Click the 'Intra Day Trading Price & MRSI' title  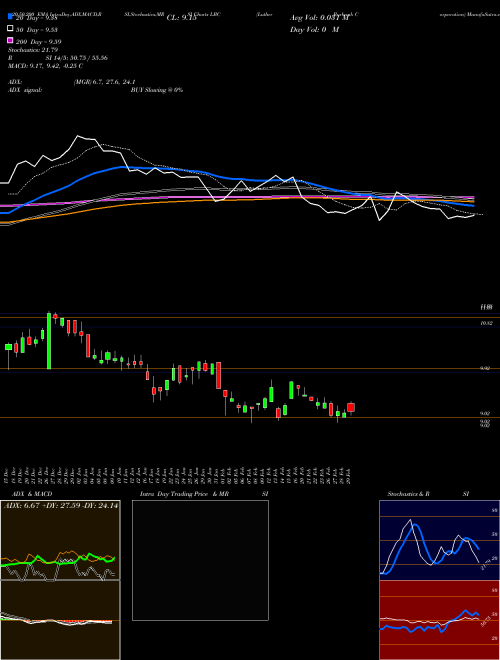tap(204, 494)
